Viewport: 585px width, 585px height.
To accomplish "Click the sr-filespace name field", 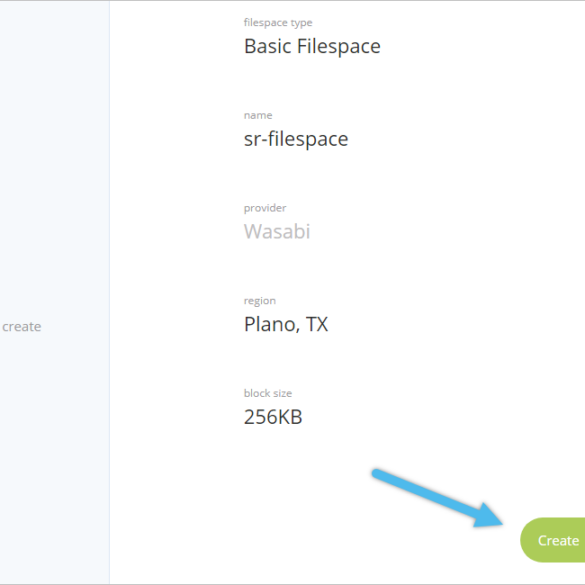I will pyautogui.click(x=296, y=139).
